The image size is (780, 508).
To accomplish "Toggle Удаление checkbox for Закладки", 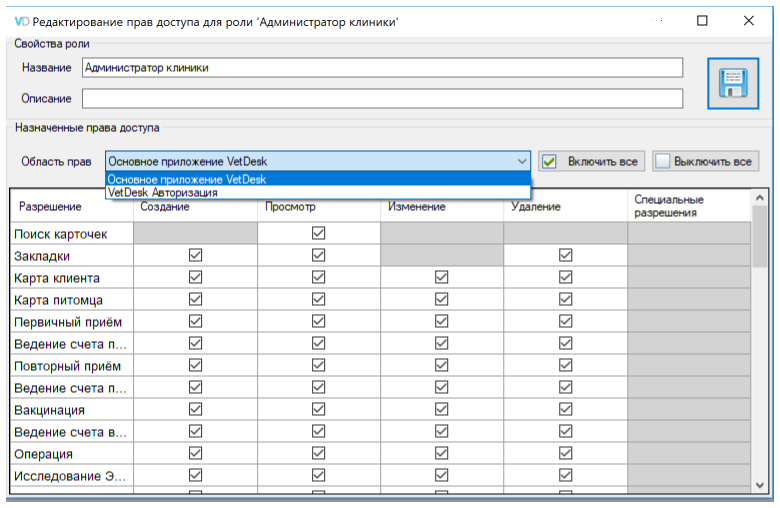I will pos(565,255).
